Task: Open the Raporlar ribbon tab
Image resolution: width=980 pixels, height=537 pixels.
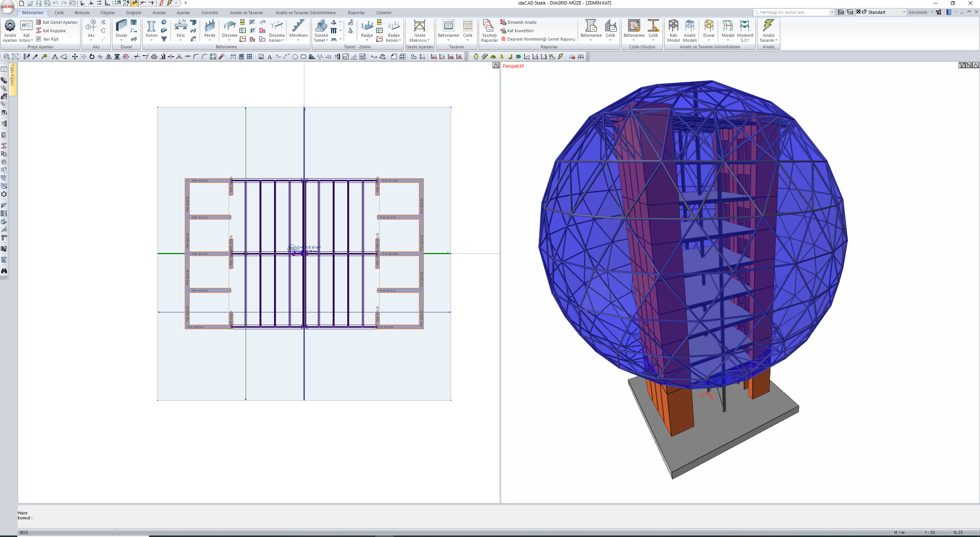Action: pos(356,13)
